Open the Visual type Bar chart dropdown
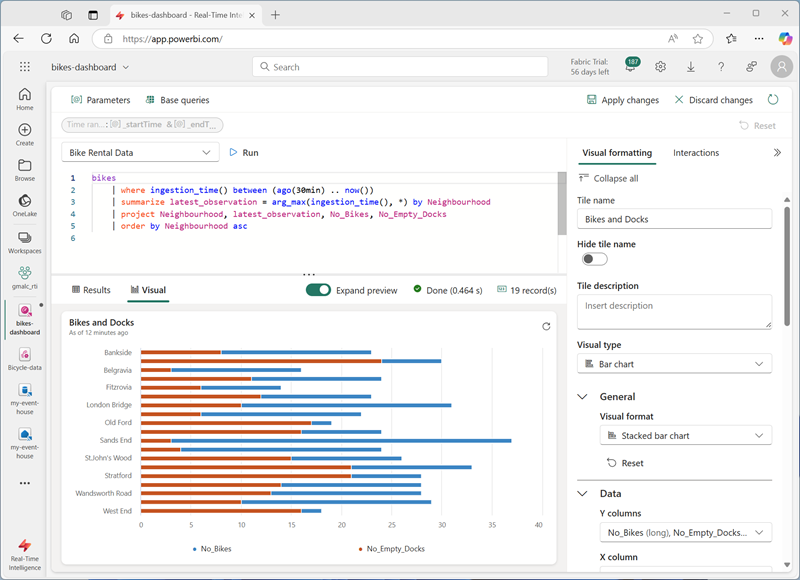The width and height of the screenshot is (800, 580). click(x=674, y=364)
